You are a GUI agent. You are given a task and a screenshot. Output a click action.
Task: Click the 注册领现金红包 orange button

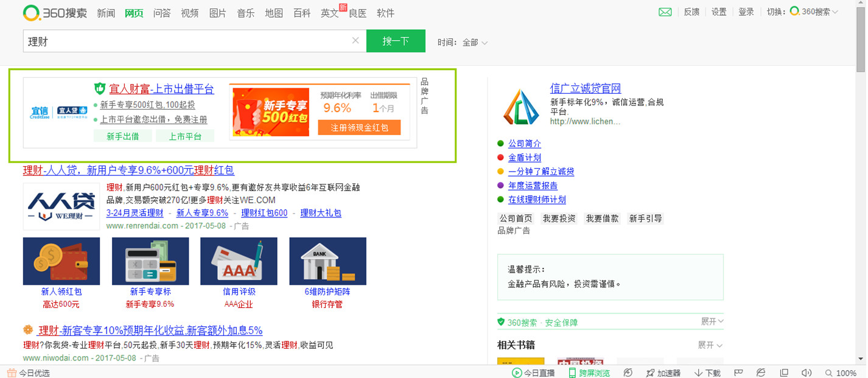pyautogui.click(x=359, y=128)
